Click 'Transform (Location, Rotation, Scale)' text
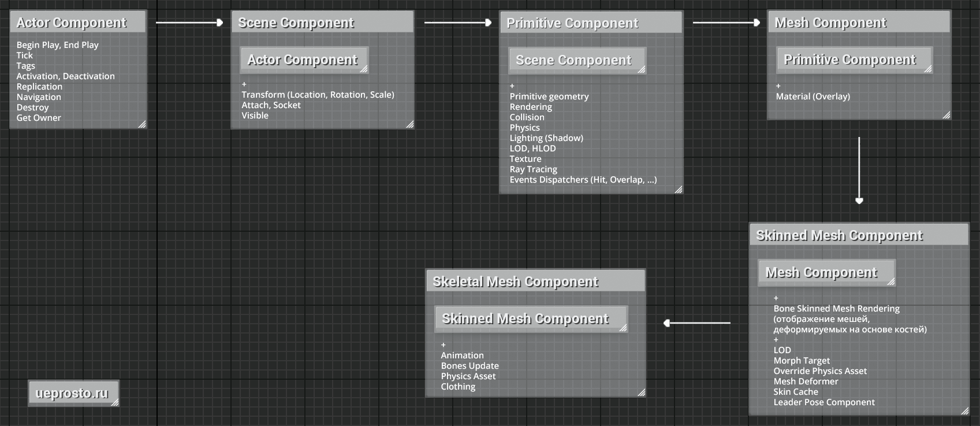Screen dimensions: 980x426 (318, 94)
